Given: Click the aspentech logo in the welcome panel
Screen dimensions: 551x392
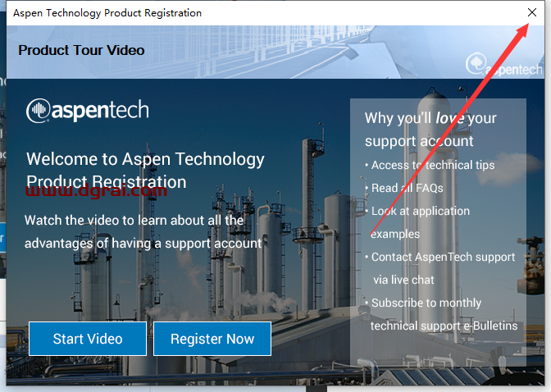Looking at the screenshot, I should click(88, 111).
